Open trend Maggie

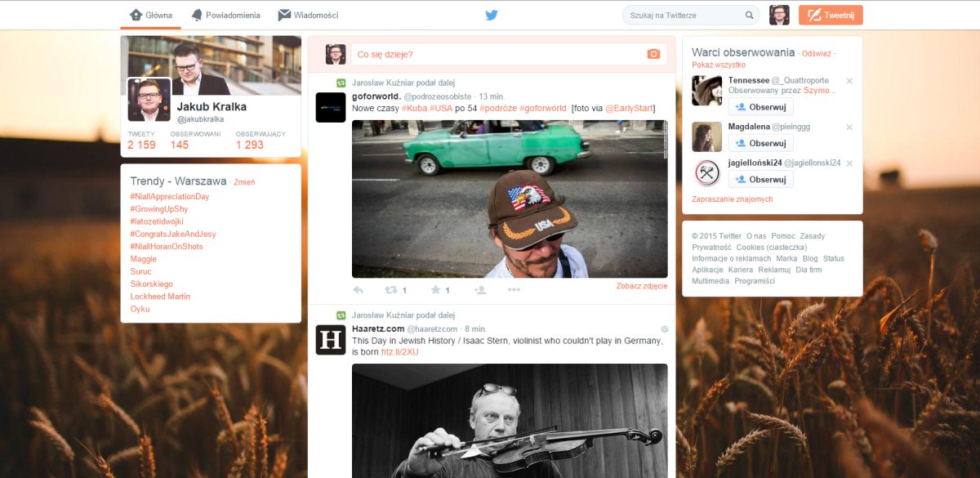144,259
